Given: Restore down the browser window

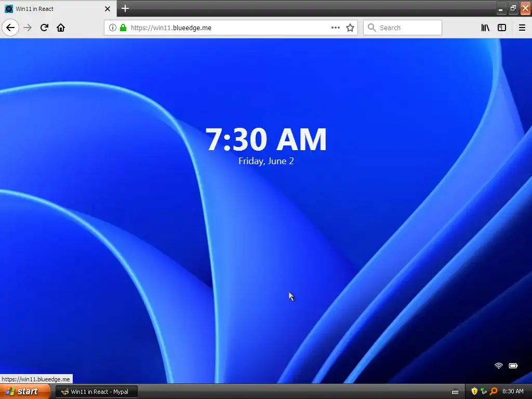Looking at the screenshot, I should (x=513, y=8).
